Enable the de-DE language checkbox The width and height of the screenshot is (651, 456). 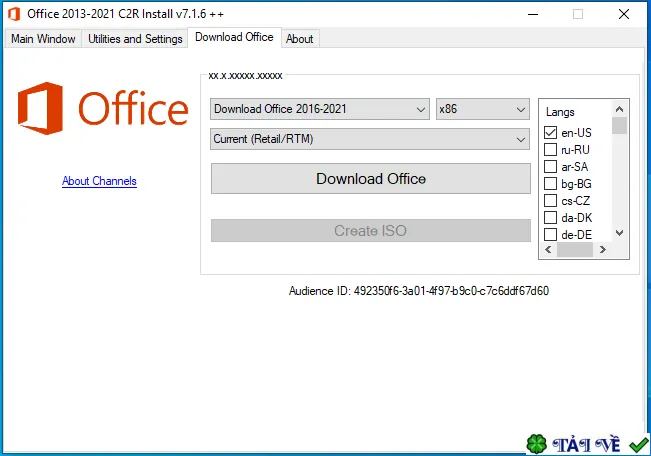click(x=551, y=235)
